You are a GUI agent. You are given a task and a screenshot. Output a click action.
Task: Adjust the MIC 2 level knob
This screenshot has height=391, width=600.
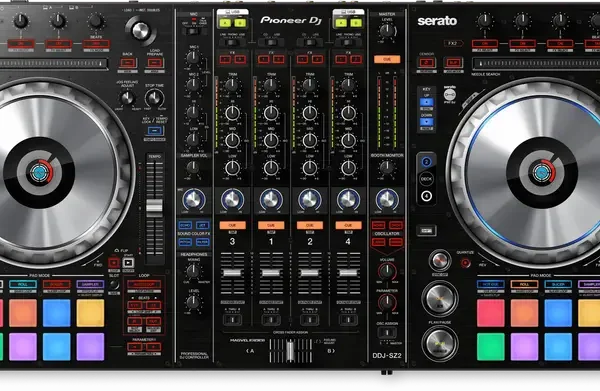pyautogui.click(x=193, y=84)
